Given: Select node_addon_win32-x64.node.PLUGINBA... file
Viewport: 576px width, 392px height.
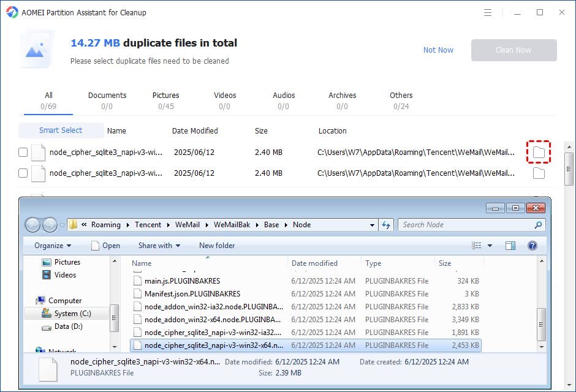Looking at the screenshot, I should pos(306,320).
